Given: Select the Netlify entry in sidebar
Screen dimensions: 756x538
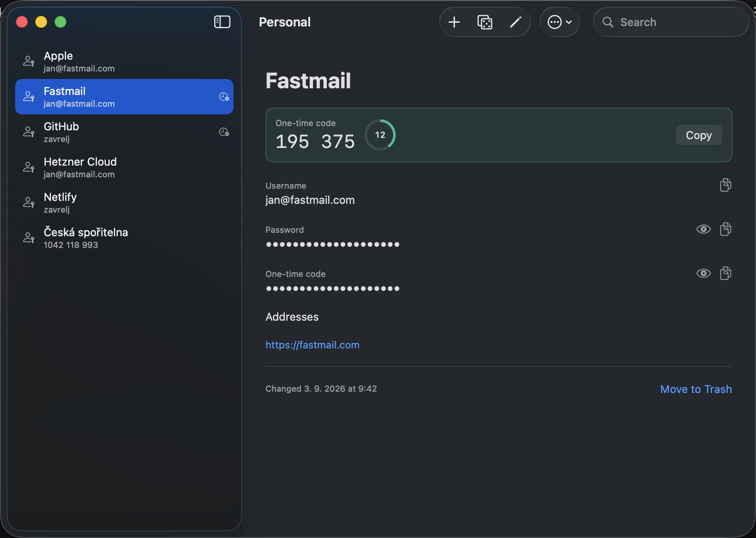Looking at the screenshot, I should (x=124, y=203).
